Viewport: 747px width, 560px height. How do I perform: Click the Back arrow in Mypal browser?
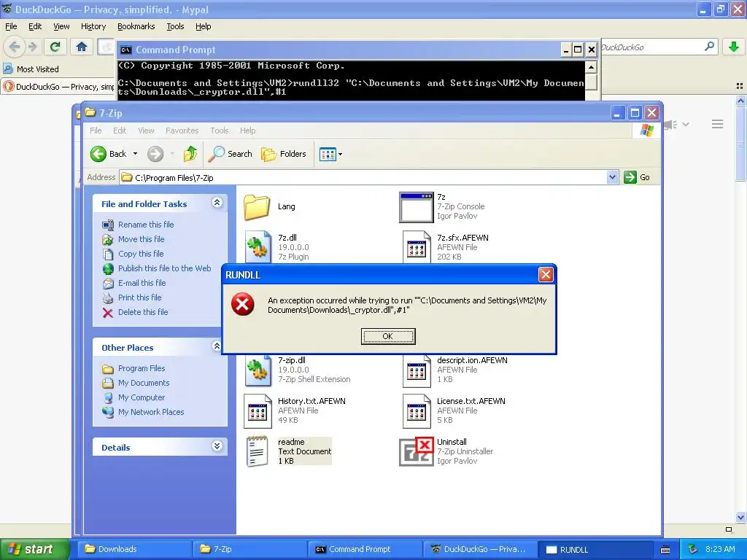click(x=15, y=47)
